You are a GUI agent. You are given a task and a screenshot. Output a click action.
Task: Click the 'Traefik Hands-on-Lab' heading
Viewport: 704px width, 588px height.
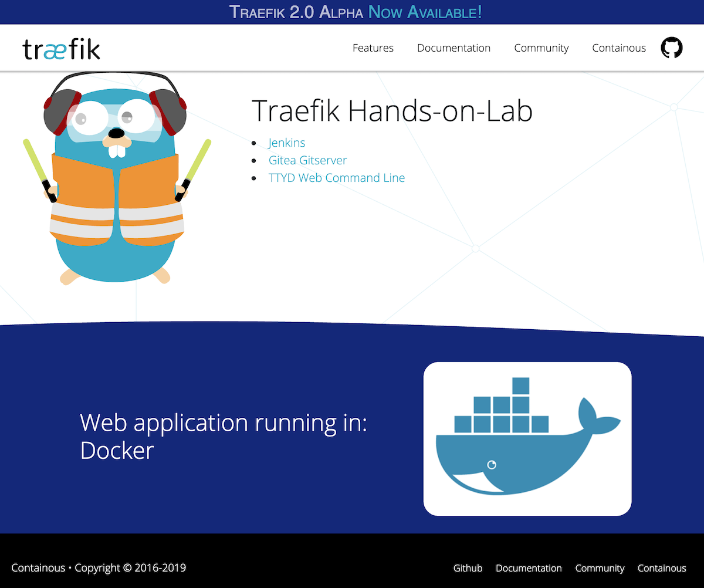click(x=392, y=110)
